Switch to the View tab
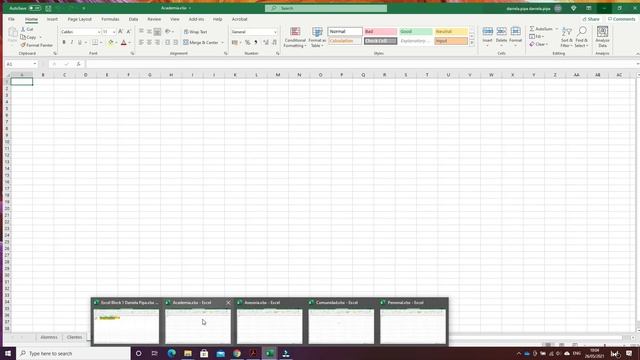 coord(175,19)
